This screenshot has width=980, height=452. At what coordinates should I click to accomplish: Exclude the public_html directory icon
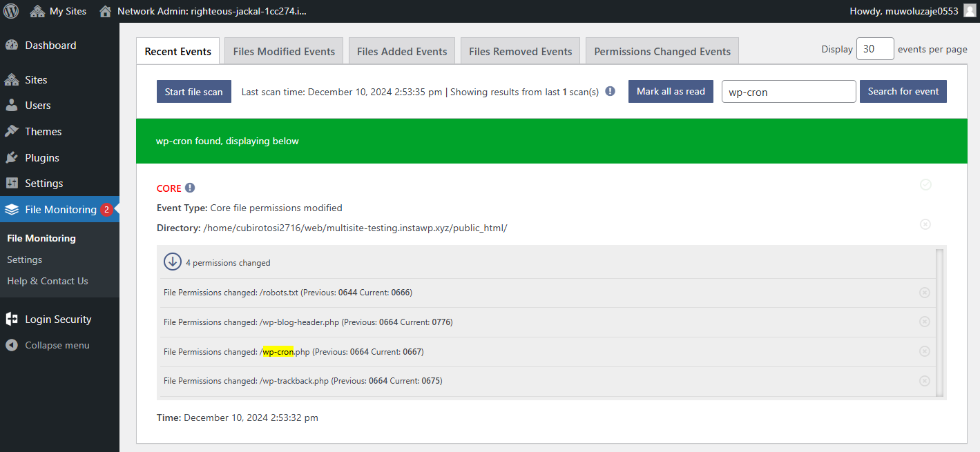pyautogui.click(x=925, y=224)
